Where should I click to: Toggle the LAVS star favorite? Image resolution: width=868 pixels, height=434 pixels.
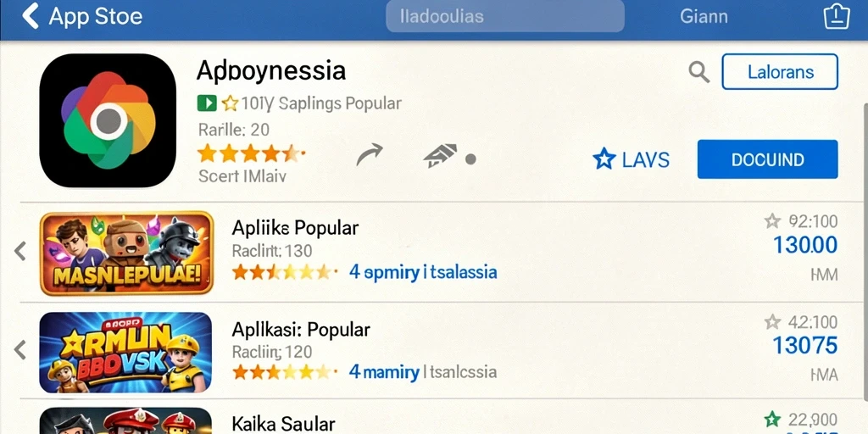[604, 159]
